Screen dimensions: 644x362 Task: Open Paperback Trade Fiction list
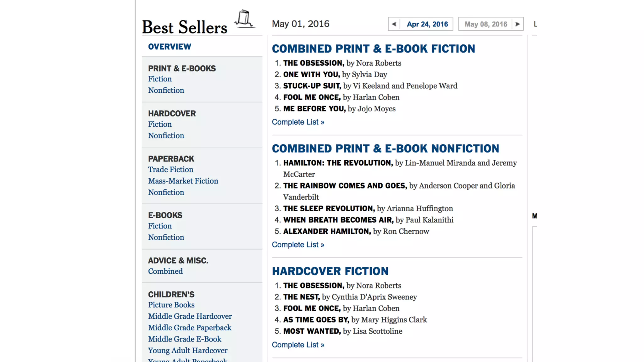[x=170, y=169]
